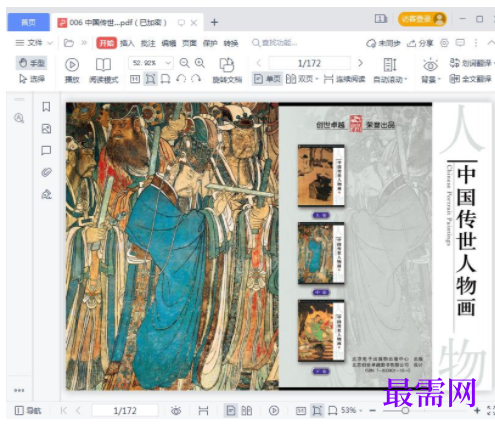Toggle fit page view in toolbar
The height and width of the screenshot is (424, 495).
coord(150,79)
